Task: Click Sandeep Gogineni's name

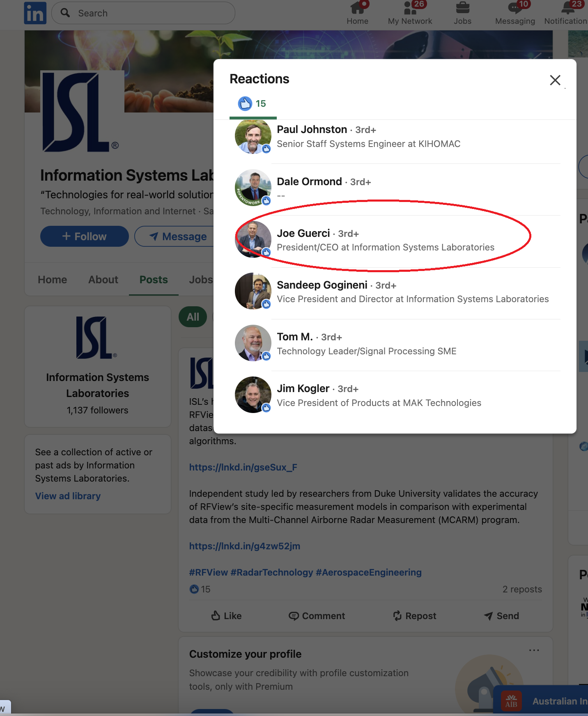Action: tap(322, 285)
